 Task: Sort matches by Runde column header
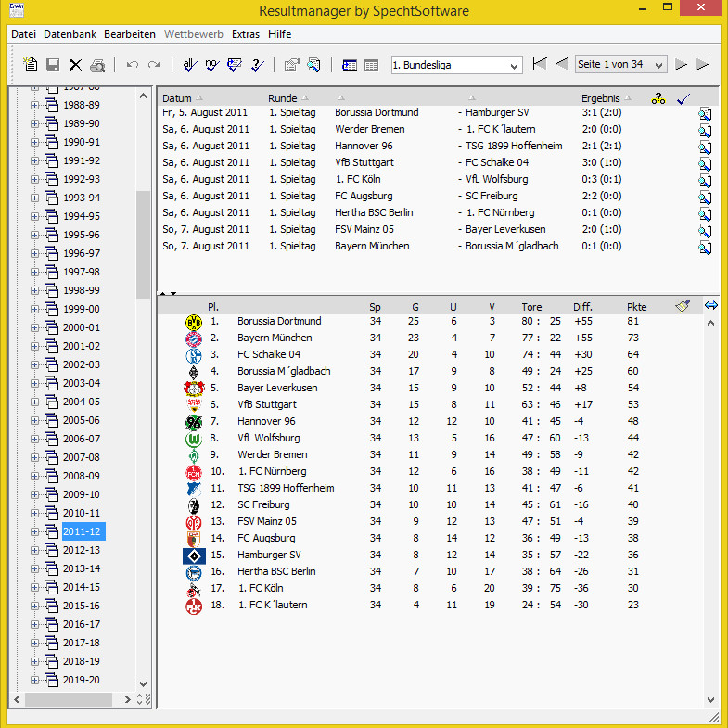pyautogui.click(x=282, y=98)
